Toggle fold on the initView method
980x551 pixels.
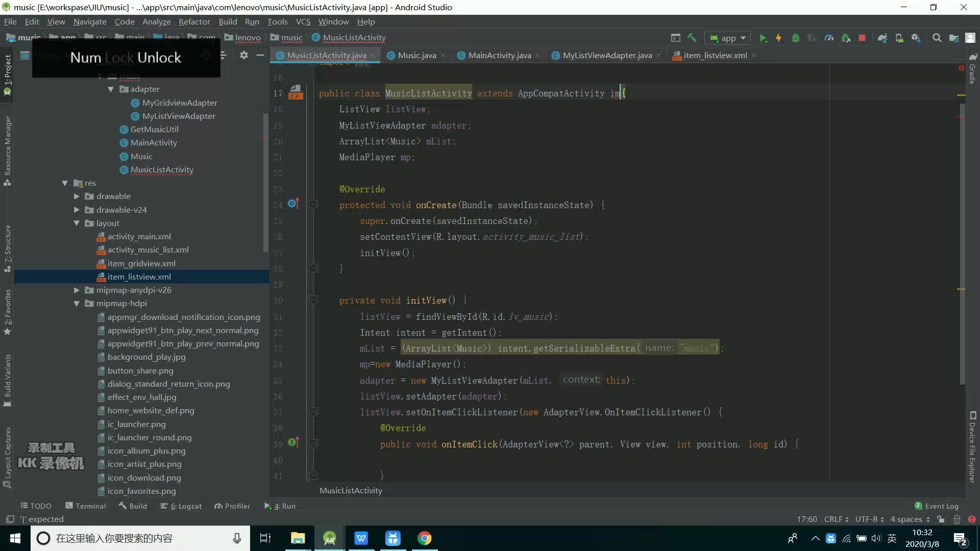click(x=313, y=300)
